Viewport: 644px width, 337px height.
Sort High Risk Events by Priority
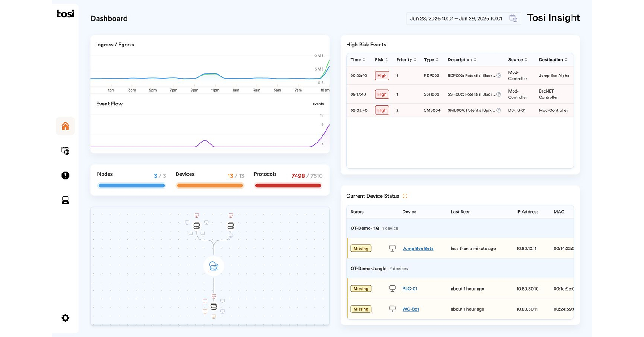[406, 59]
